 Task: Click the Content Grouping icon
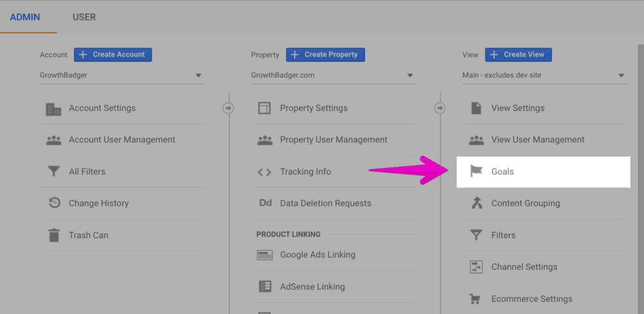click(x=477, y=203)
